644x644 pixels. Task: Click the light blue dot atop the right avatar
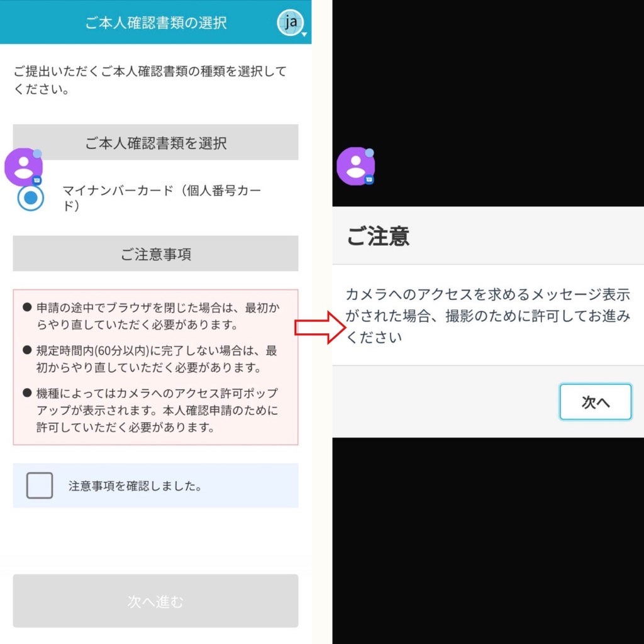369,153
